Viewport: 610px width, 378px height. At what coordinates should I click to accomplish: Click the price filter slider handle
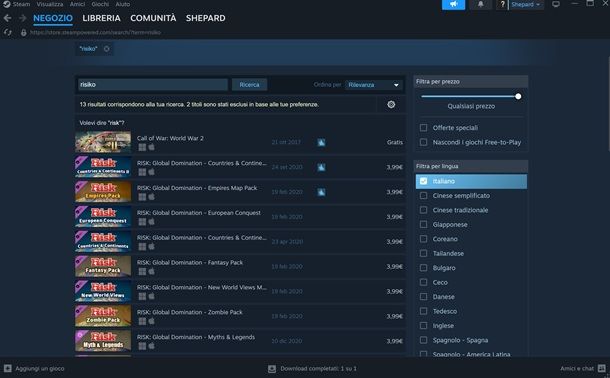[x=518, y=96]
